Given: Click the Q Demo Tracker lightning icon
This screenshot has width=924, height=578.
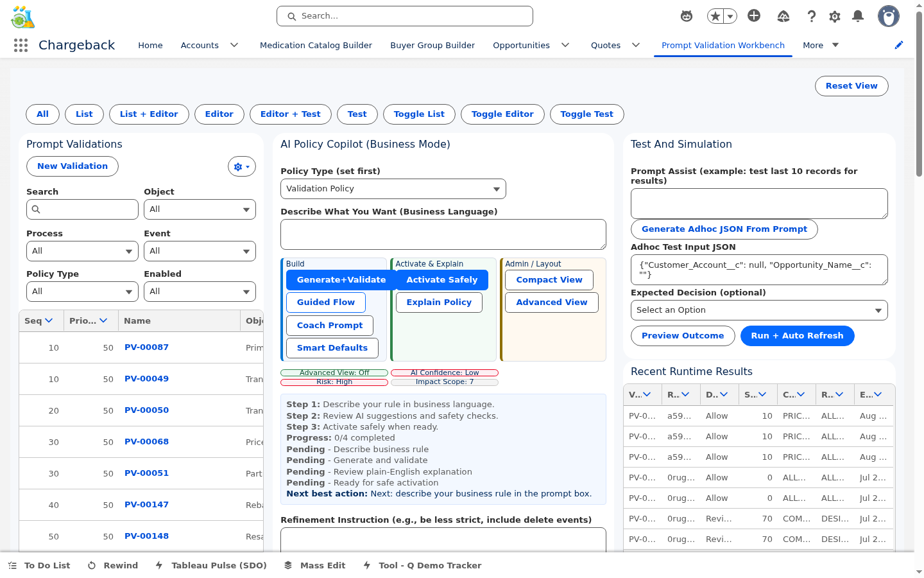Looking at the screenshot, I should [x=367, y=565].
